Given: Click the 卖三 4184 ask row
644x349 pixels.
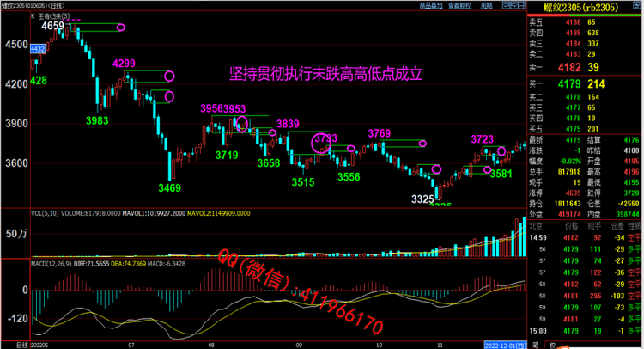Looking at the screenshot, I should point(585,44).
